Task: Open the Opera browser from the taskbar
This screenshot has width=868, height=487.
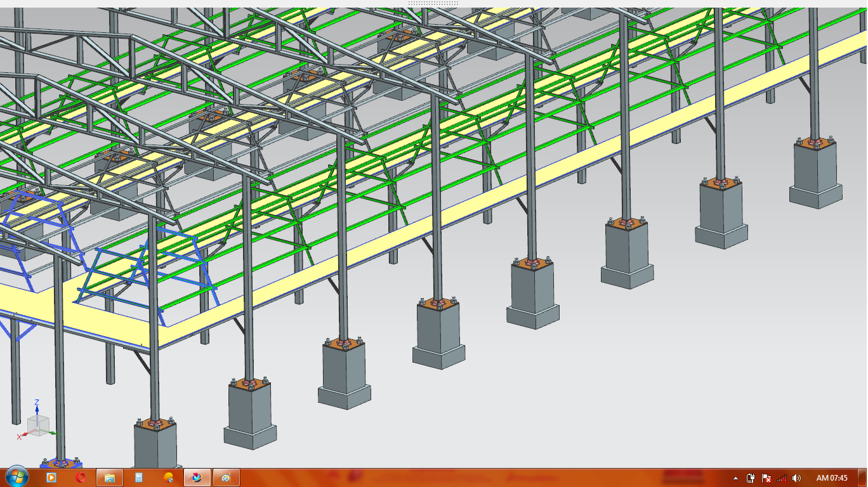Action: coord(81,477)
